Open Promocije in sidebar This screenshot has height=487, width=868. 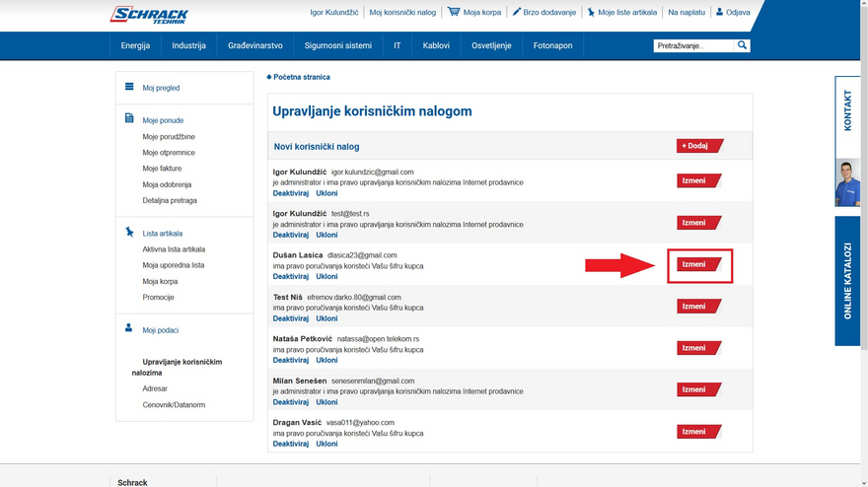158,297
